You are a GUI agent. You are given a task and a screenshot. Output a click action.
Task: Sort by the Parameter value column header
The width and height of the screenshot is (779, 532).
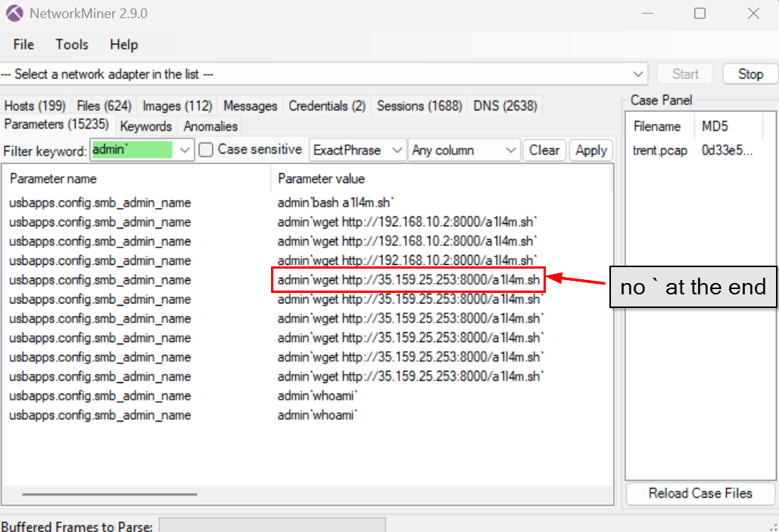[x=441, y=179]
